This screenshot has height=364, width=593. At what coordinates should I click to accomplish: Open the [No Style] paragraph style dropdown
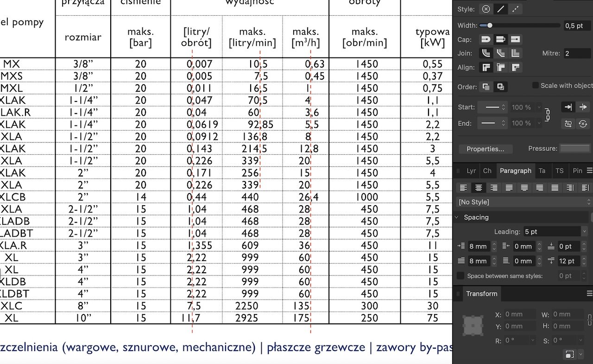(524, 202)
